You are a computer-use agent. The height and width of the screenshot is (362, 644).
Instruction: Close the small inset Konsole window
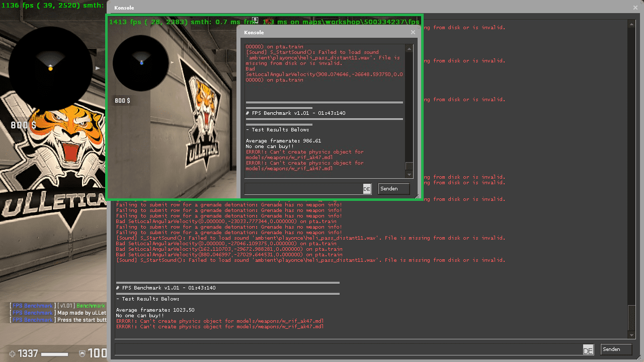pyautogui.click(x=413, y=32)
